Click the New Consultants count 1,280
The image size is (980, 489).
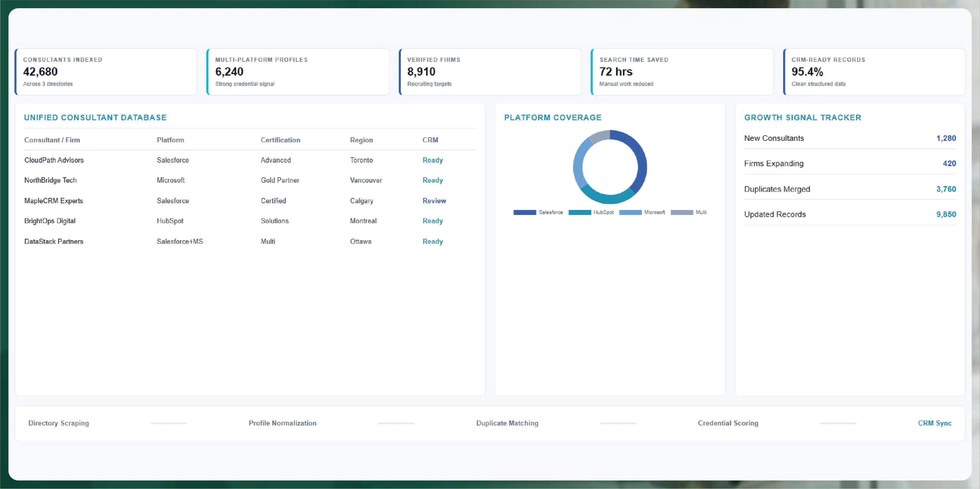946,138
